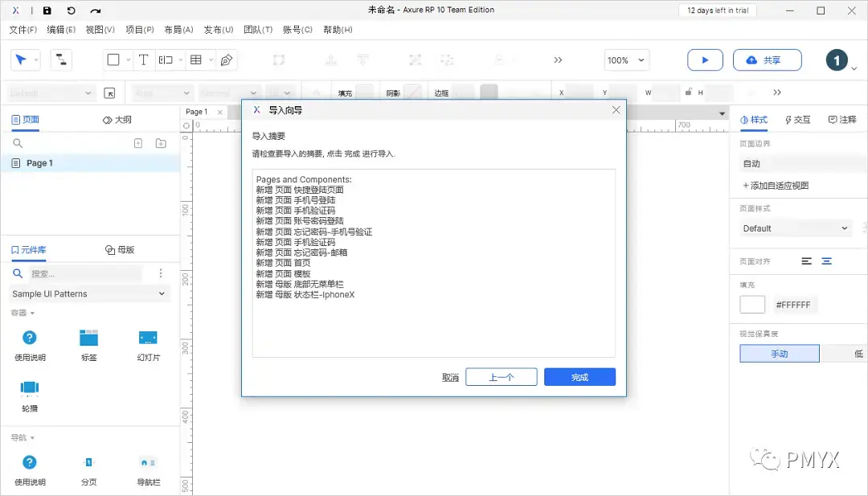This screenshot has height=496, width=868.
Task: Switch visual fidelity to 手动 mode
Action: tap(778, 353)
